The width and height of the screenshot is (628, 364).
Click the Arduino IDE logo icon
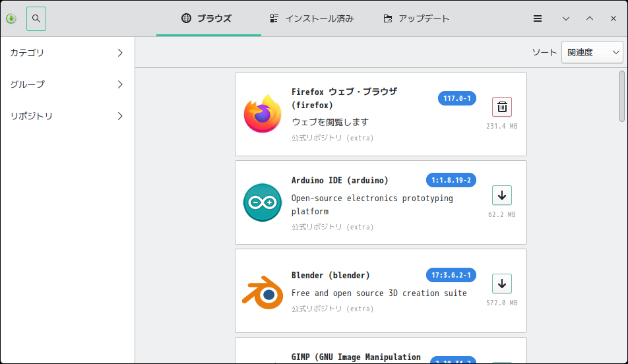tap(263, 202)
